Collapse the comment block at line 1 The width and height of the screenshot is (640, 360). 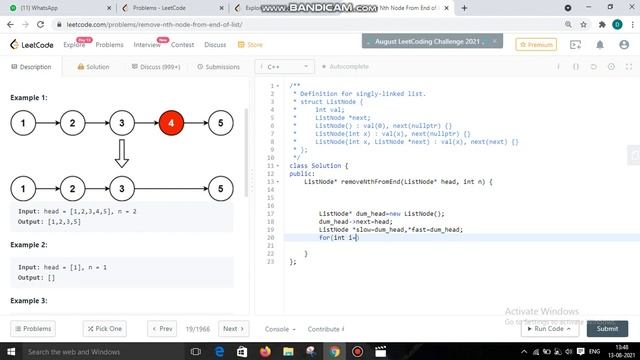click(x=278, y=86)
